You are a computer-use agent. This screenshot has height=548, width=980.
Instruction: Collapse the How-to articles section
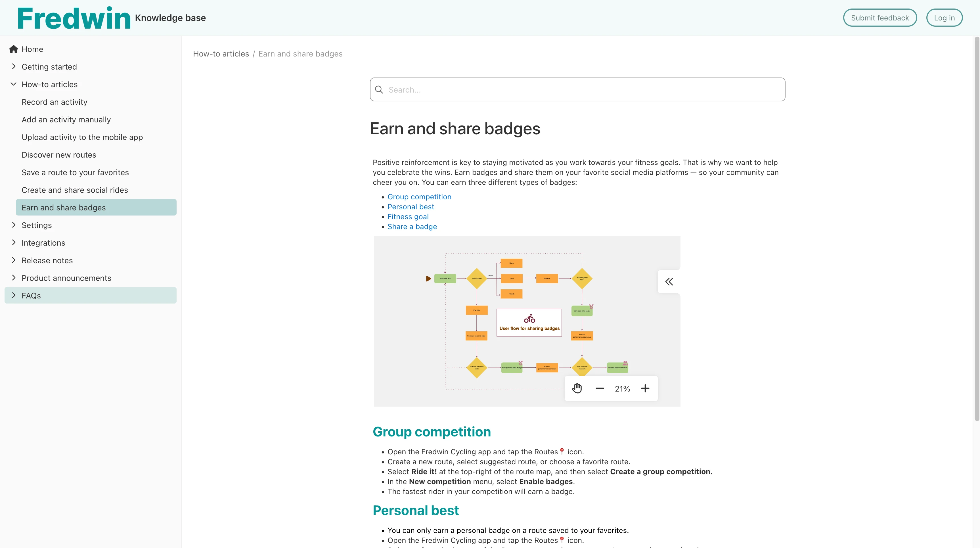click(14, 84)
